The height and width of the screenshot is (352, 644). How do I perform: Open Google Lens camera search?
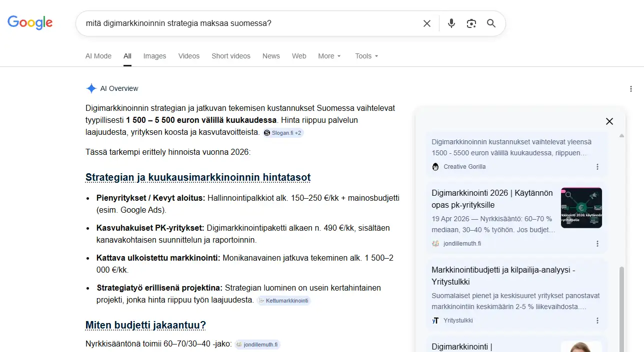(471, 23)
